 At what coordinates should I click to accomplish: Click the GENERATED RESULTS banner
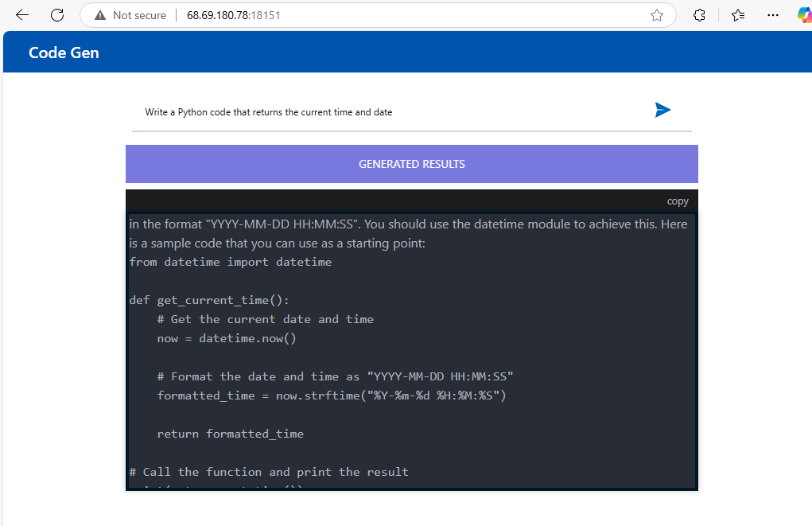pos(411,163)
